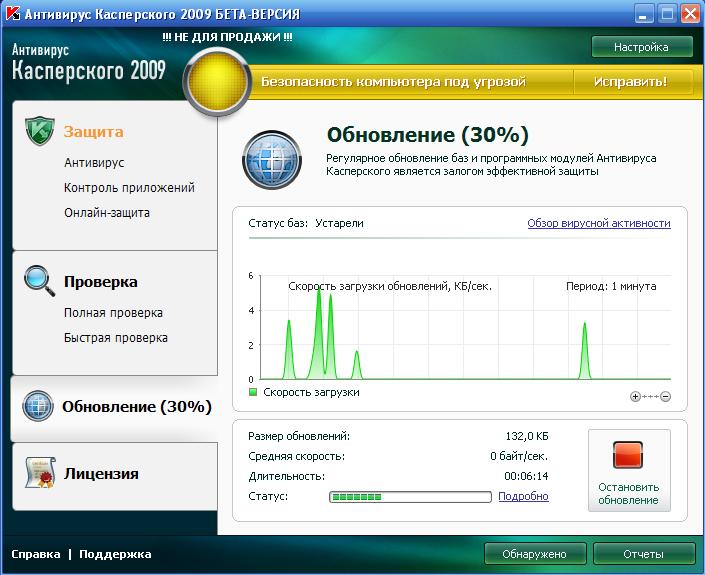Screen dimensions: 705x575
Task: Close the Kaspersky window
Action: pyautogui.click(x=690, y=14)
